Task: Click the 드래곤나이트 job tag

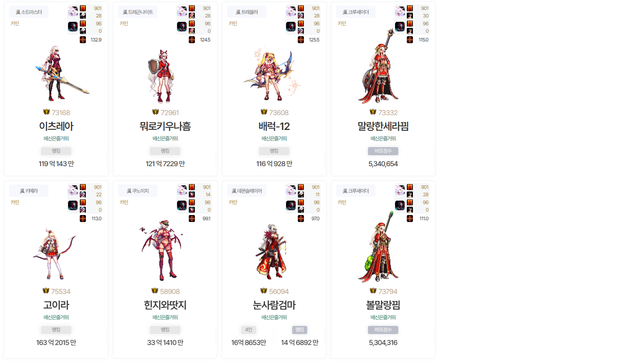Action: [x=138, y=12]
